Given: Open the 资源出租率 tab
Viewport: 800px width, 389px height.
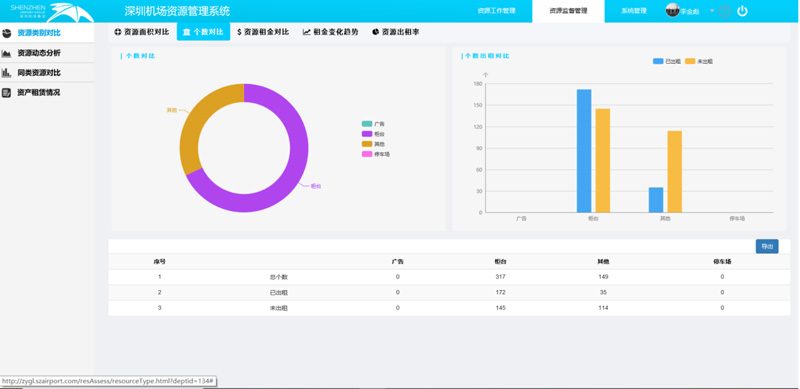Looking at the screenshot, I should [395, 32].
